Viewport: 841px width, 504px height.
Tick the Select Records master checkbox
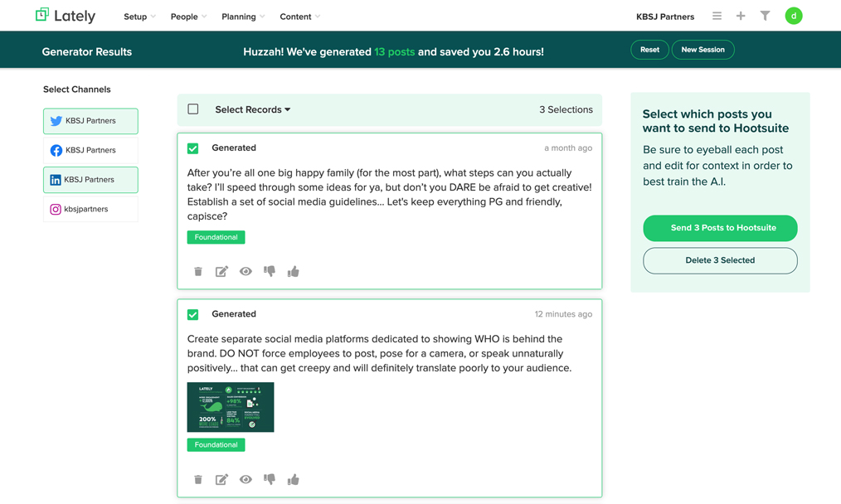tap(193, 109)
